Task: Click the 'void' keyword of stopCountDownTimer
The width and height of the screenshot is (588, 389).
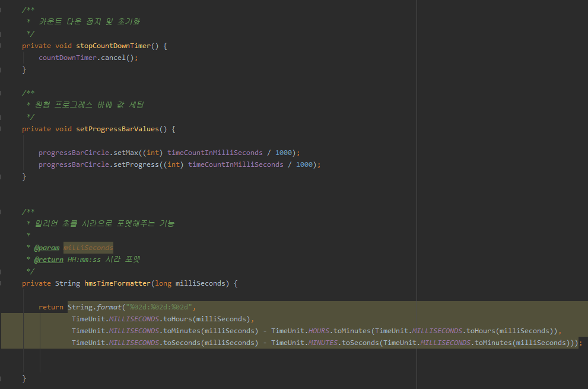Action: pos(63,46)
